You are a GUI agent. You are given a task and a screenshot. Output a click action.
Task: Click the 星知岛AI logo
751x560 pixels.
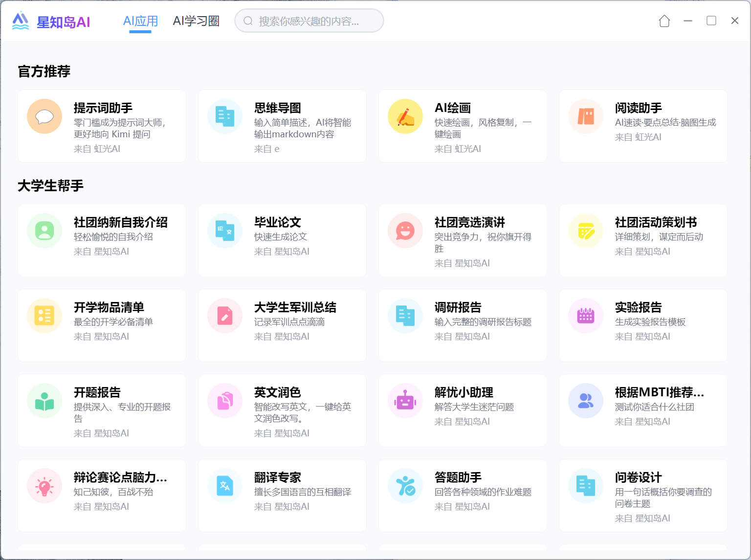click(x=51, y=21)
